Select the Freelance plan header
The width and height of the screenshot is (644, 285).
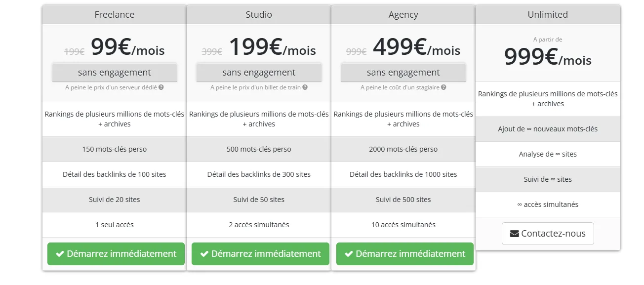click(x=115, y=15)
